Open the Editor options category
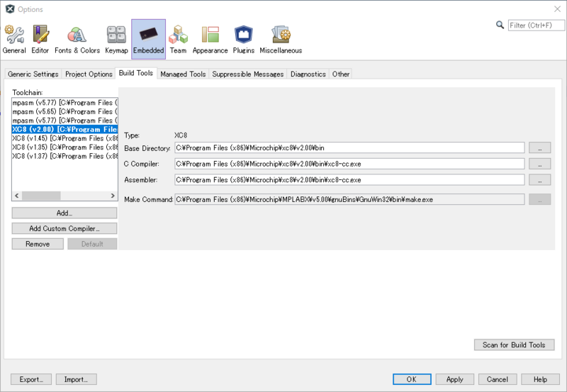This screenshot has width=567, height=392. click(x=40, y=40)
